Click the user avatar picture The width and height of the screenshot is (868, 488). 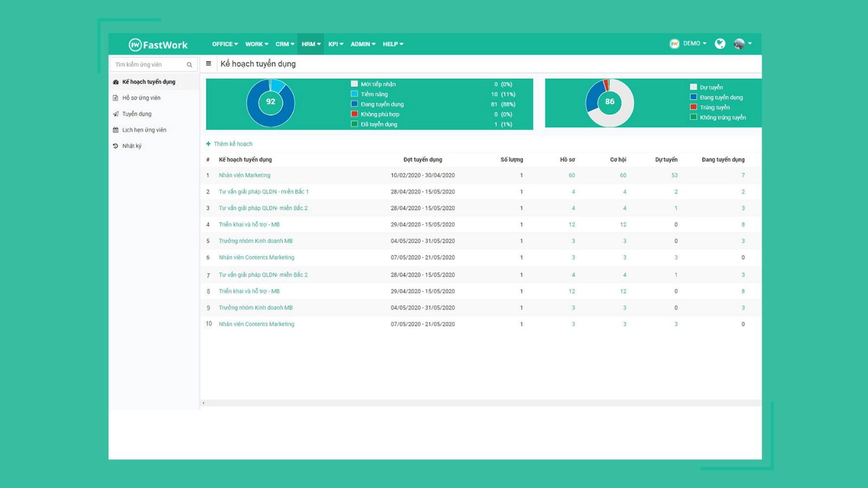(739, 44)
